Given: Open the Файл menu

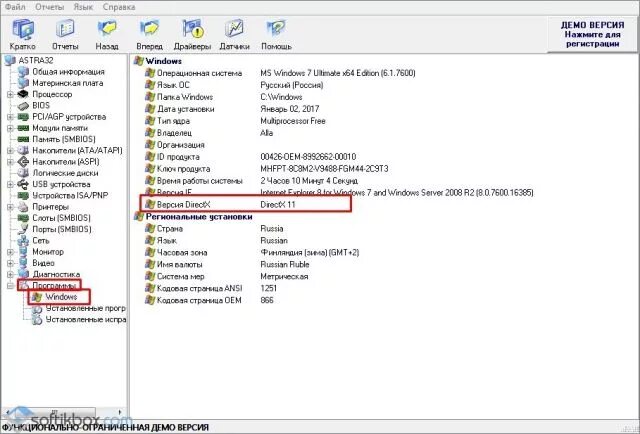Looking at the screenshot, I should click(15, 7).
